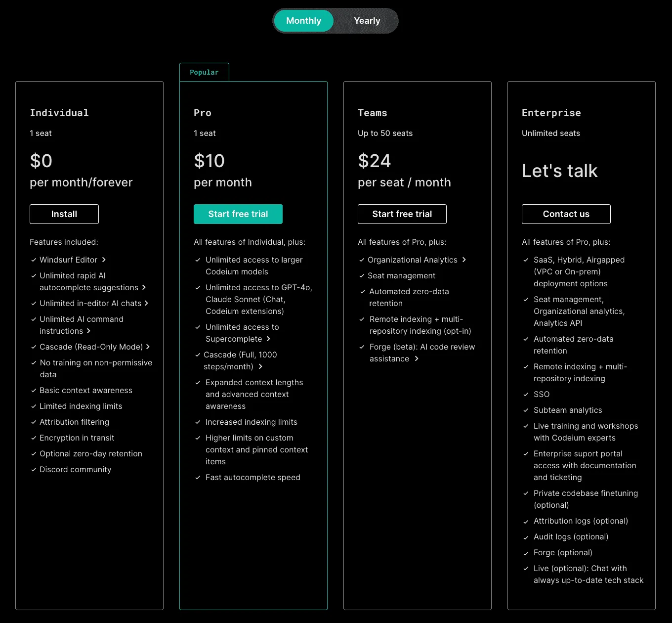Screen dimensions: 672x623
Task: Click the checkmark beside Seat management in Teams
Action: (362, 276)
